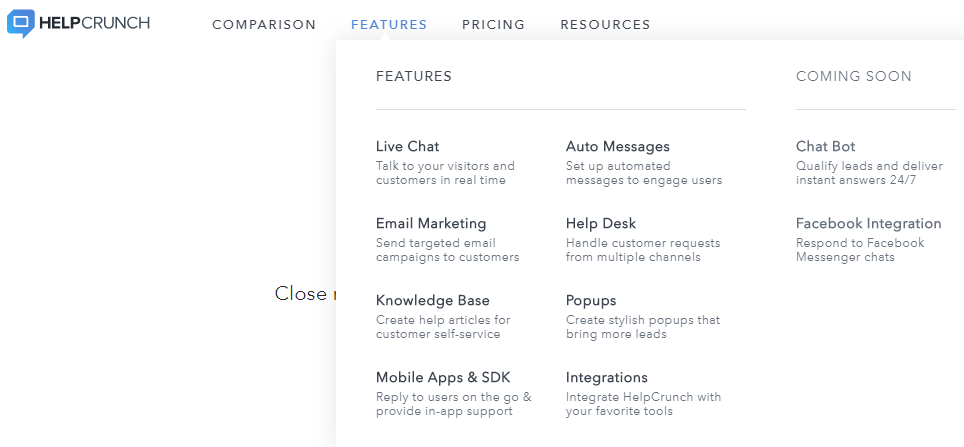Select the Features menu item

pyautogui.click(x=389, y=25)
